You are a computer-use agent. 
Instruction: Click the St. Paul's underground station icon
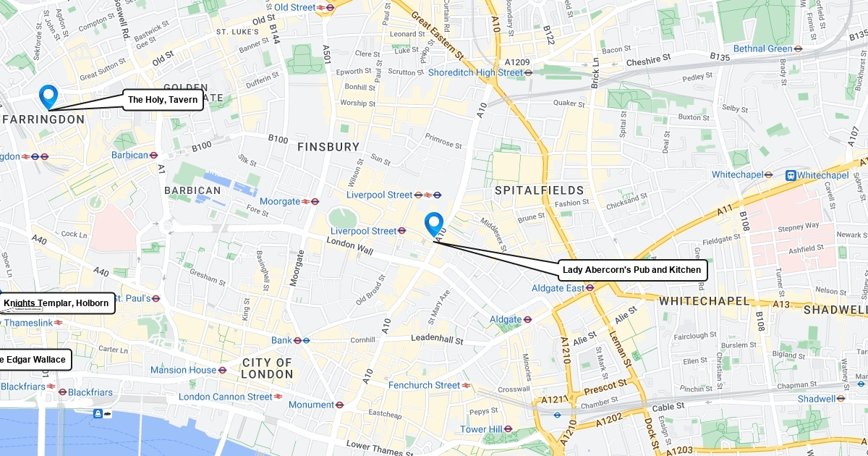[x=156, y=298]
